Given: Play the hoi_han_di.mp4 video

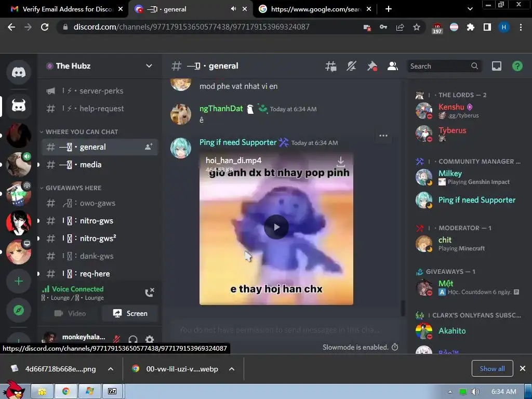Looking at the screenshot, I should tap(276, 227).
